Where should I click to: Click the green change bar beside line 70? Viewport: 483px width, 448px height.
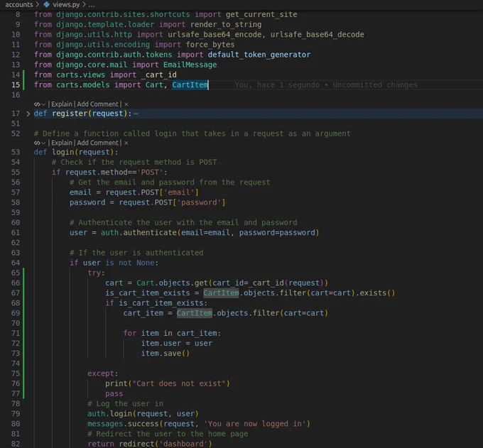tap(23, 323)
